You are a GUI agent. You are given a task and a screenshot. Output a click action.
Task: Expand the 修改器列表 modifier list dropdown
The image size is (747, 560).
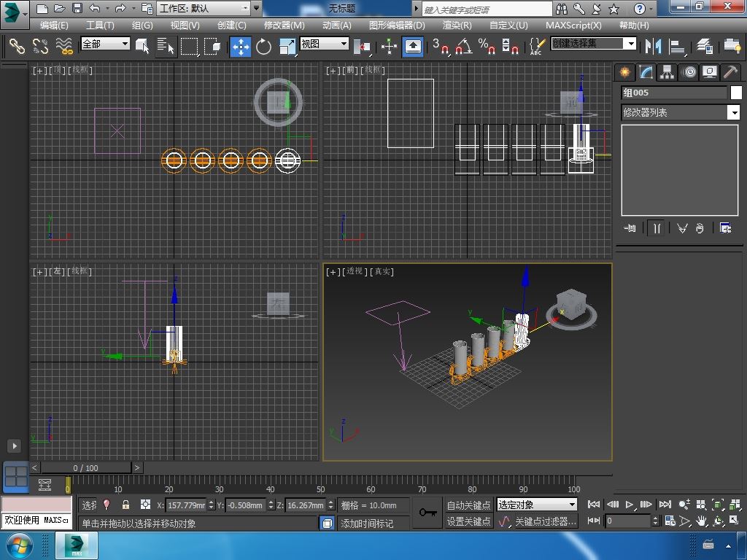pos(734,112)
